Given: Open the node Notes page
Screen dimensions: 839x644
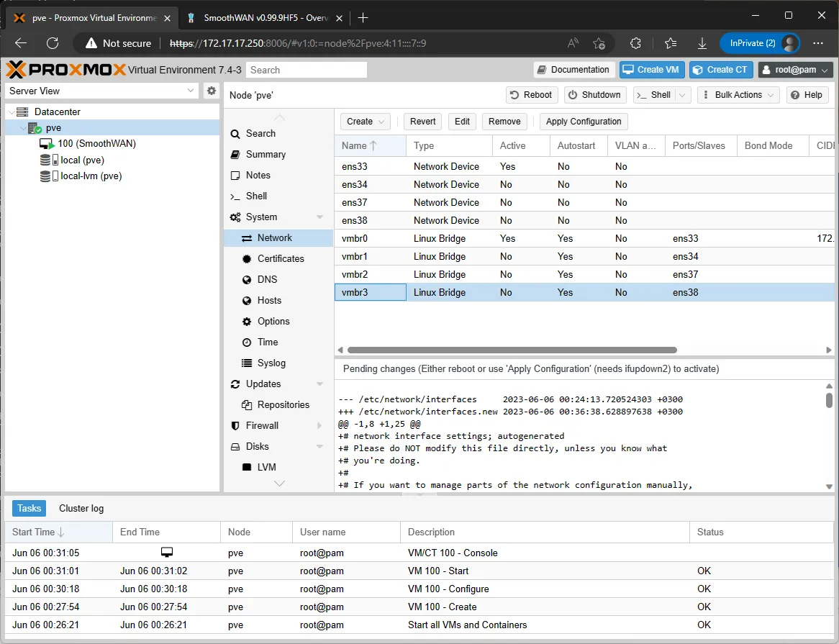Looking at the screenshot, I should (x=258, y=175).
